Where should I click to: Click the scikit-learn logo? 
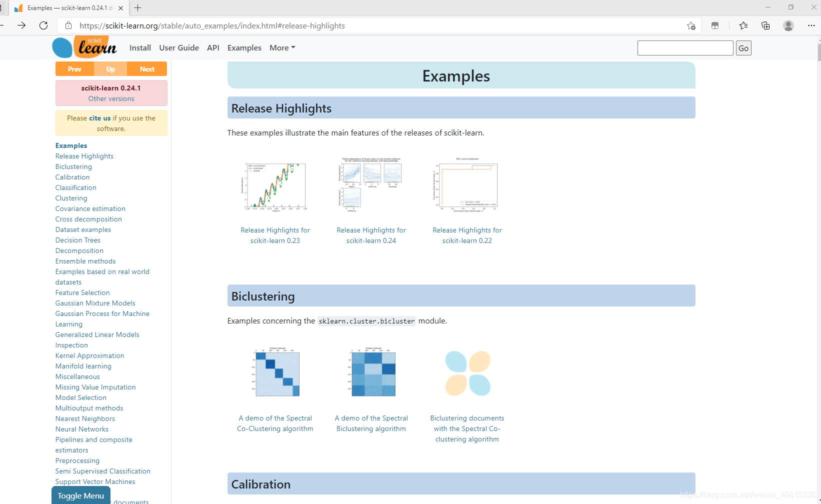coord(84,47)
